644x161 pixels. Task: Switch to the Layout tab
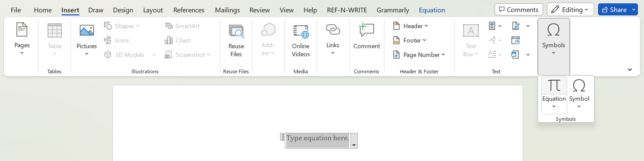pos(153,10)
